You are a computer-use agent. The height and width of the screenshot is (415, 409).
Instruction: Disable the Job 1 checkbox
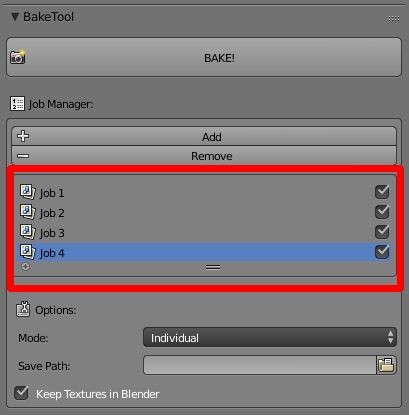click(x=382, y=192)
